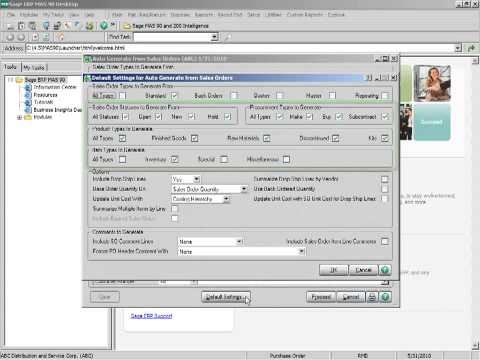Click the woman photo thumbnail on welcome page
Image resolution: width=480 pixels, height=360 pixels.
pos(432,83)
